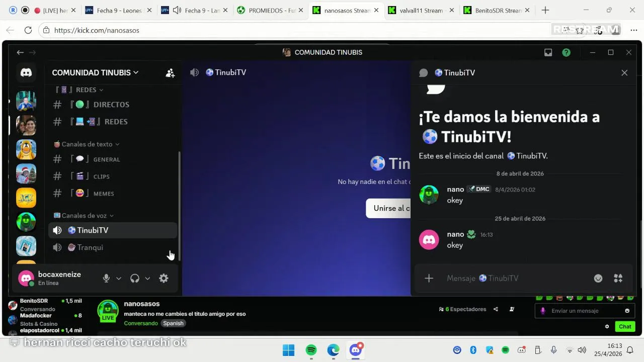Click nano's green avatar on April 8 message
This screenshot has width=644, height=362.
point(429,195)
